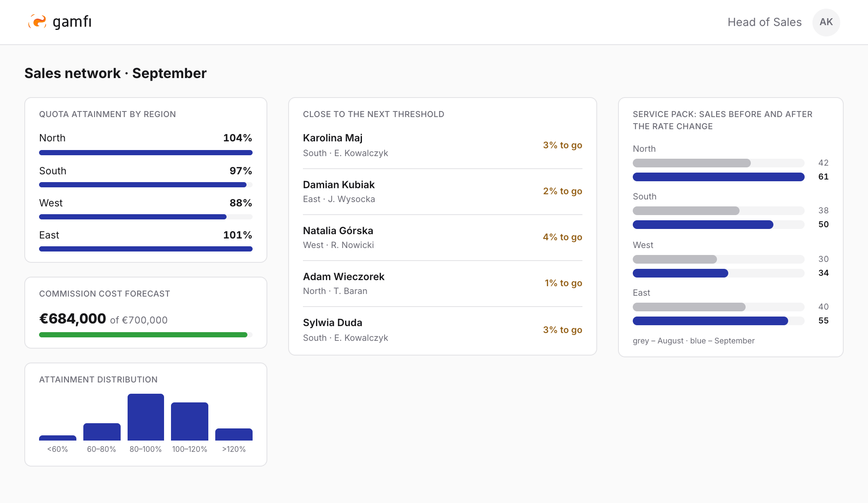Click the Head of Sales label
Viewport: 868px width, 503px height.
click(764, 22)
